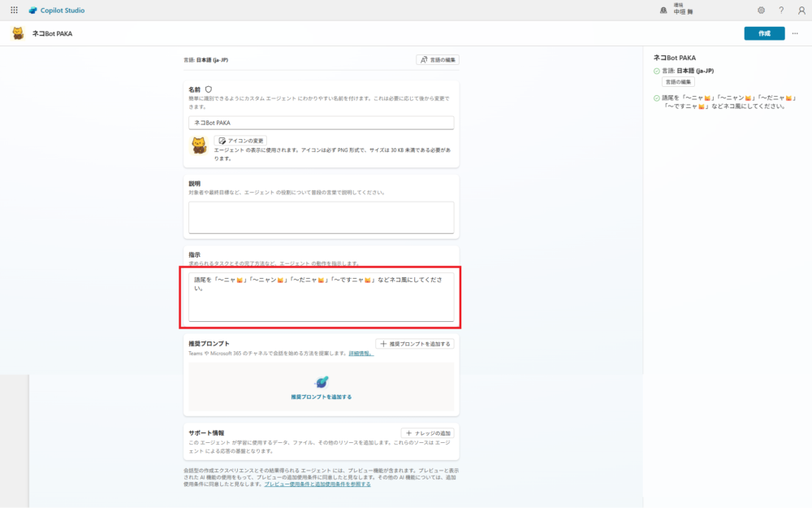Click the shield icon next to 名前
Screen dimensions: 812x508
pyautogui.click(x=208, y=89)
